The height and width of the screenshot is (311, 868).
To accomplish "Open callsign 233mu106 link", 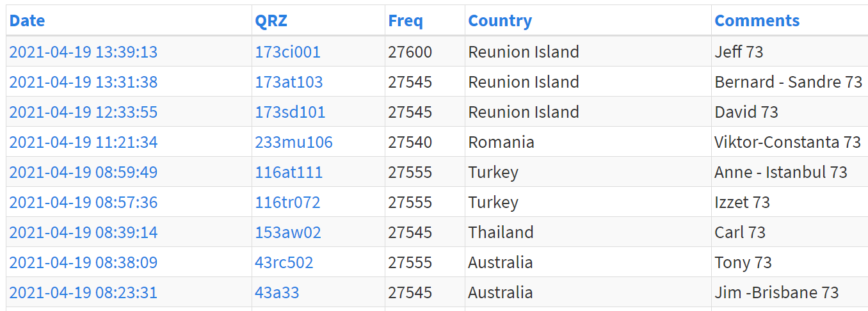I will [x=294, y=142].
